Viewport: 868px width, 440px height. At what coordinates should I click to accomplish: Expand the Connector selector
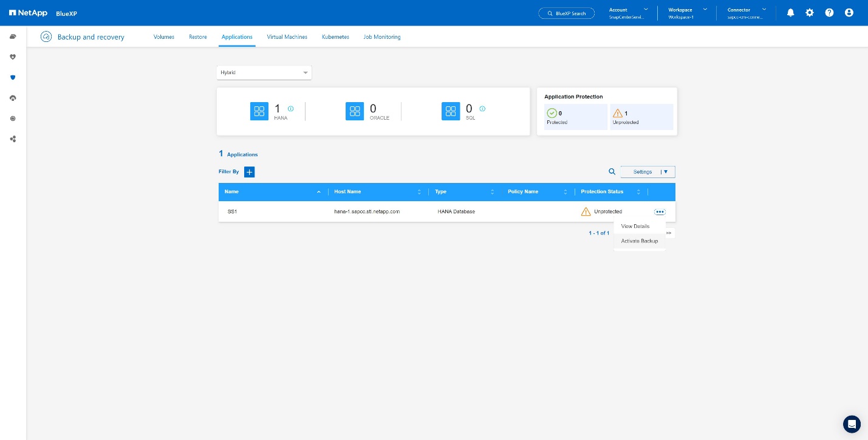(x=746, y=13)
